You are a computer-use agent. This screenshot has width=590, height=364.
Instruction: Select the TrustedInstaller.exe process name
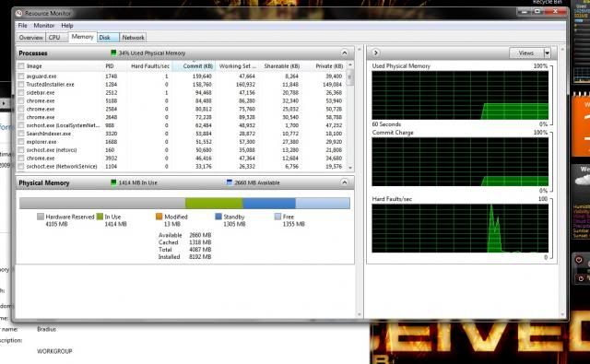point(50,84)
